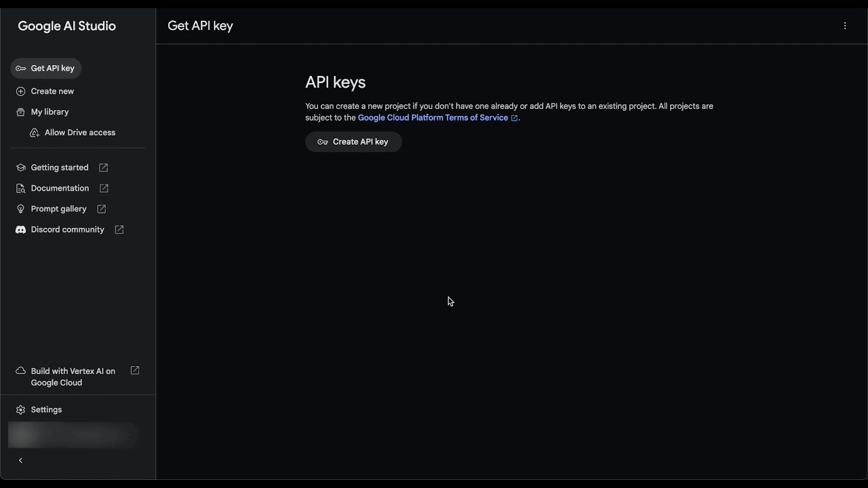Viewport: 868px width, 488px height.
Task: Click the Settings gear icon
Action: click(x=21, y=410)
